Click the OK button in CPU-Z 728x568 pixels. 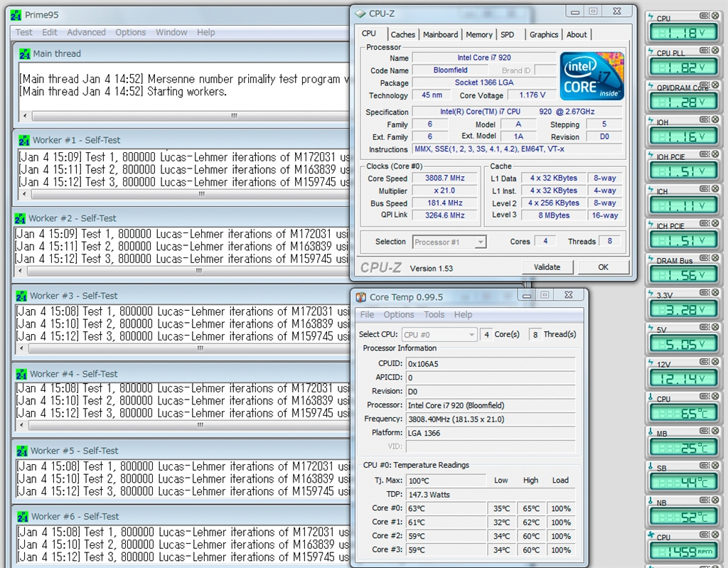tap(603, 267)
